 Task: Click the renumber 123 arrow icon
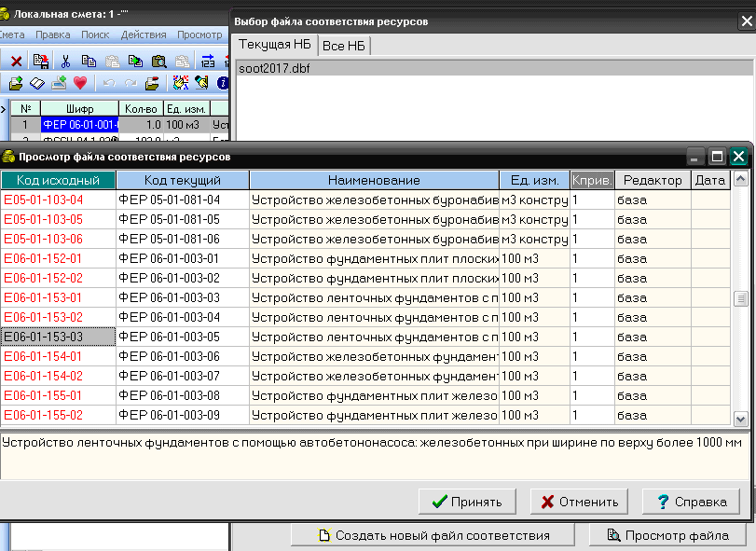(208, 62)
